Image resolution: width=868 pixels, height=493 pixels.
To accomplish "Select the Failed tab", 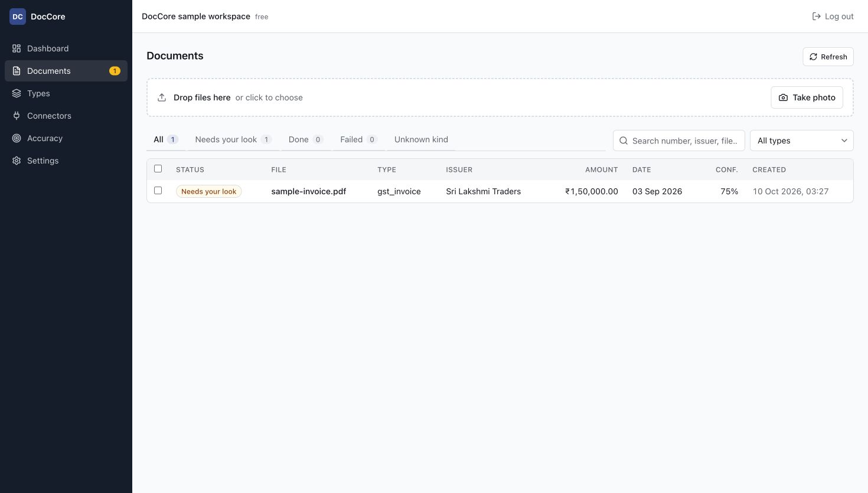I will tap(358, 139).
